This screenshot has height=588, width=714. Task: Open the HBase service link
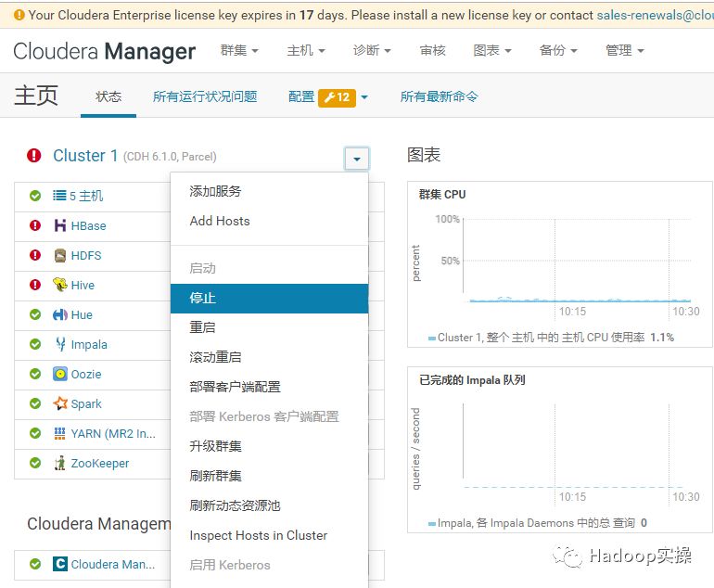click(88, 226)
